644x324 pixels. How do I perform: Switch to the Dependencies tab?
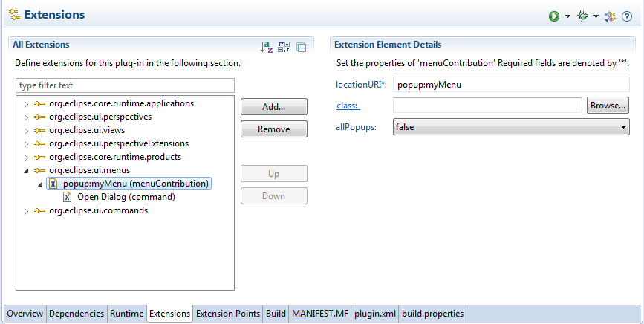coord(77,314)
